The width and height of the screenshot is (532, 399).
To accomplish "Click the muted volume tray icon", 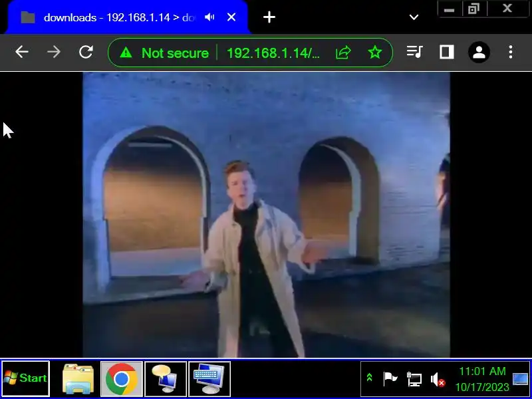I will pyautogui.click(x=438, y=379).
